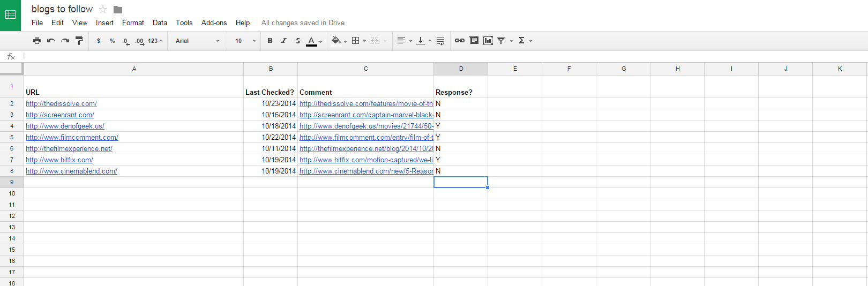Open the Data menu
The height and width of the screenshot is (286, 868).
click(x=160, y=22)
